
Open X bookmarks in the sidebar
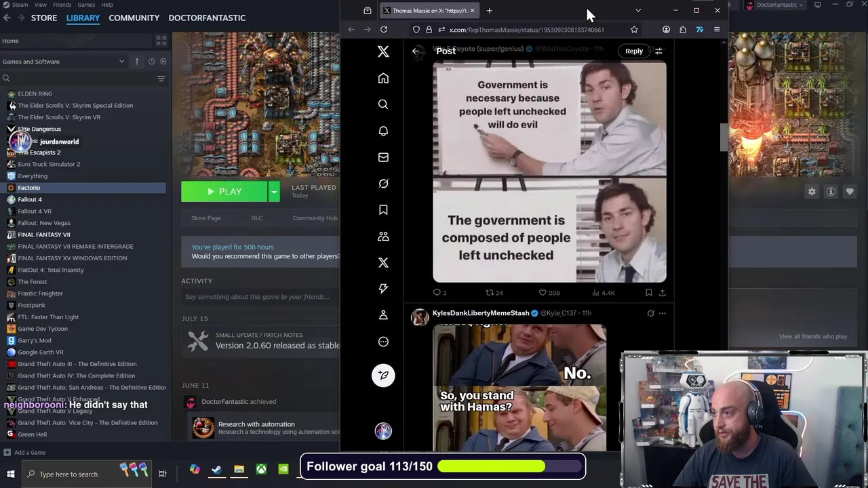[x=383, y=210]
